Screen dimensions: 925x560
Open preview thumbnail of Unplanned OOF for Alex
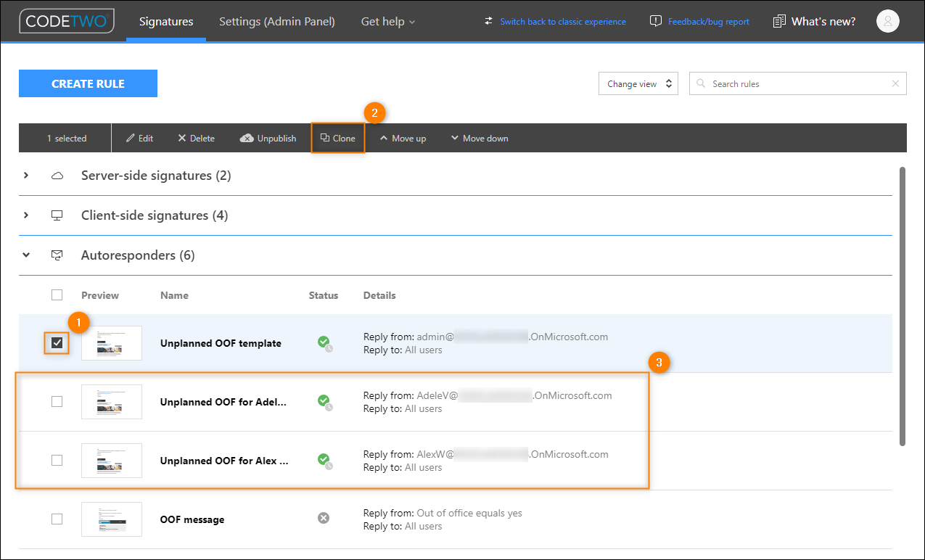(112, 461)
